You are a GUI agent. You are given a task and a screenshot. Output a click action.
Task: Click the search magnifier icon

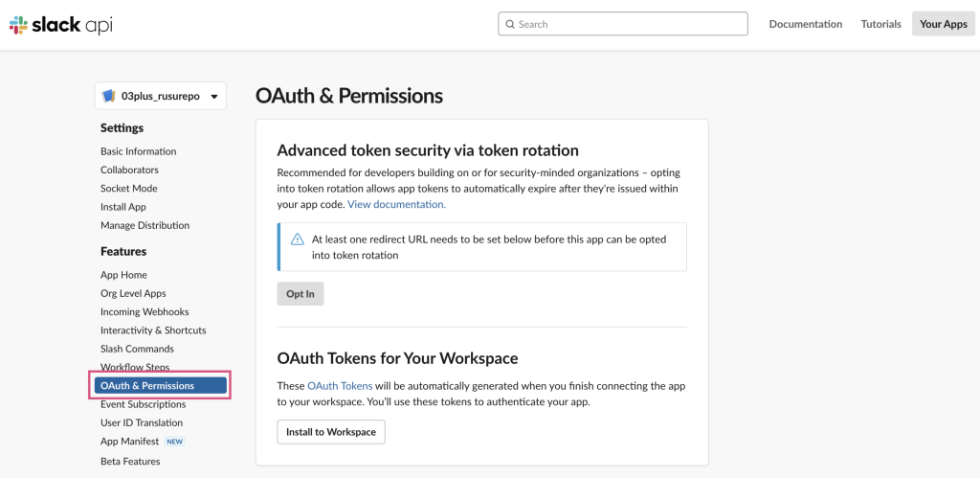[x=510, y=24]
